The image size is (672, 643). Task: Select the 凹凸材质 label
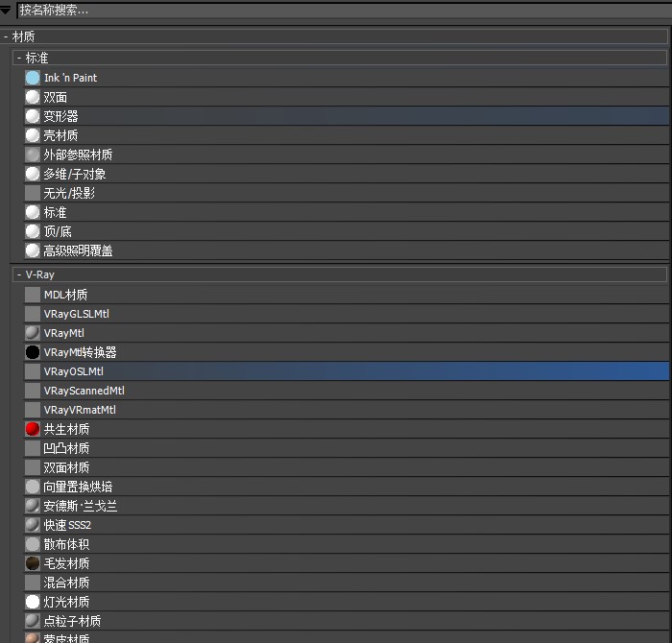tap(66, 448)
